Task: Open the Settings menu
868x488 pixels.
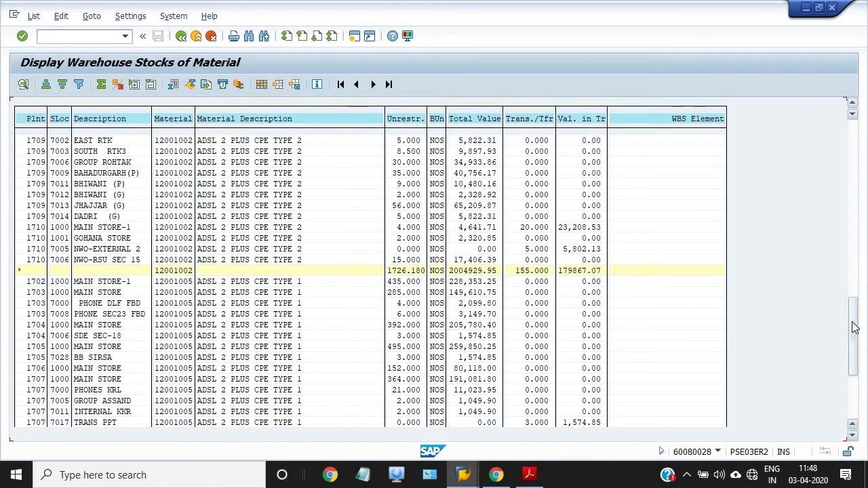Action: click(x=130, y=16)
